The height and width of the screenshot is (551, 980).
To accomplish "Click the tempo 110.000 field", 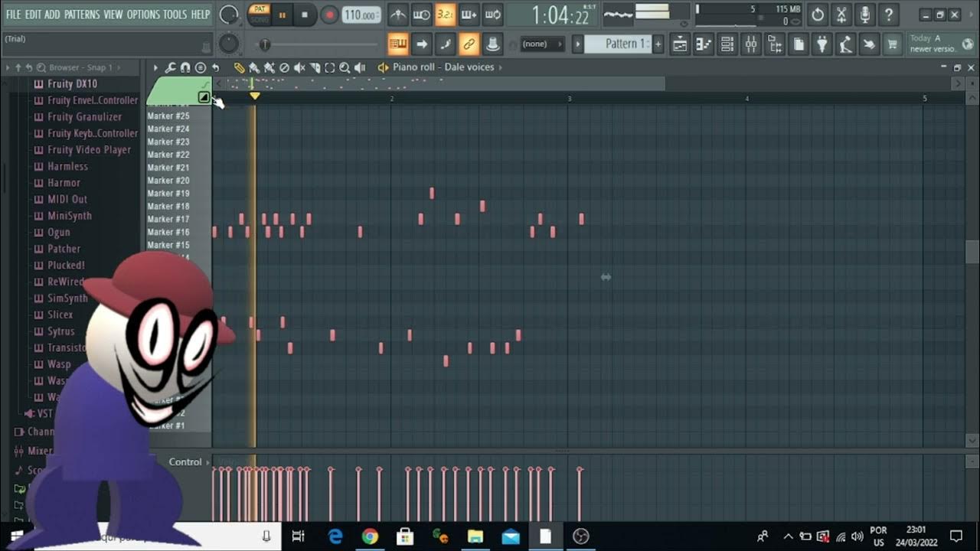I will click(x=361, y=15).
